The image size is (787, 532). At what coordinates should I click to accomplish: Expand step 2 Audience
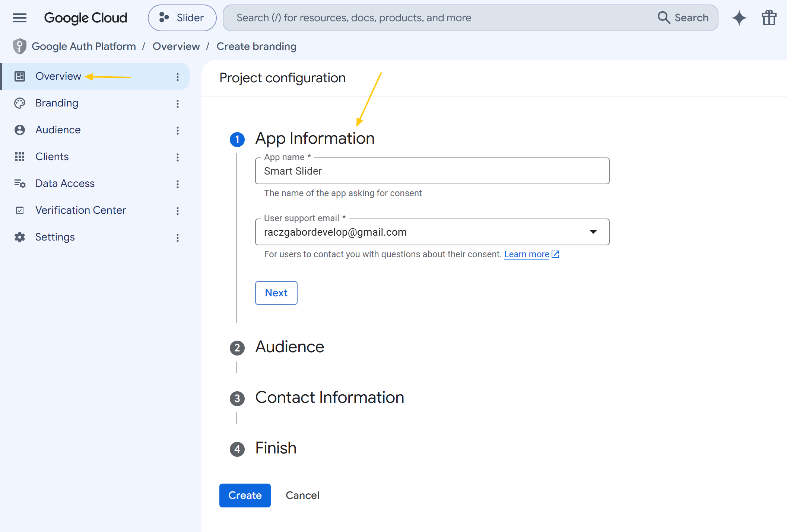coord(290,347)
